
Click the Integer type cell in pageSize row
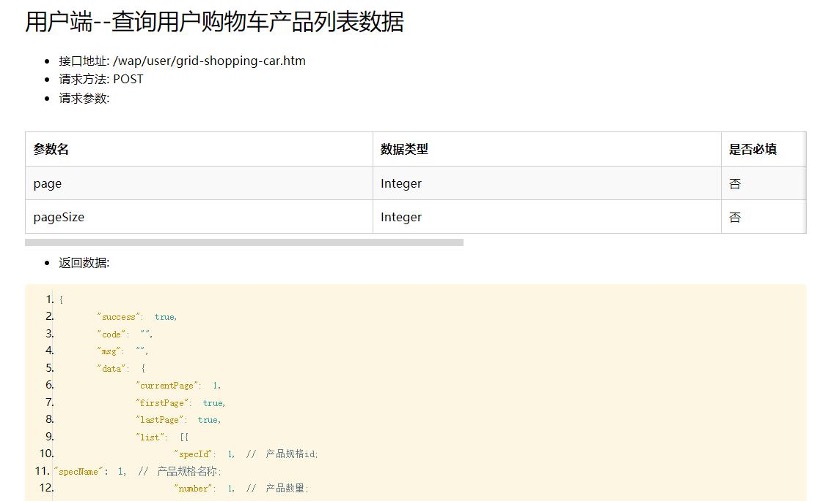pos(401,217)
